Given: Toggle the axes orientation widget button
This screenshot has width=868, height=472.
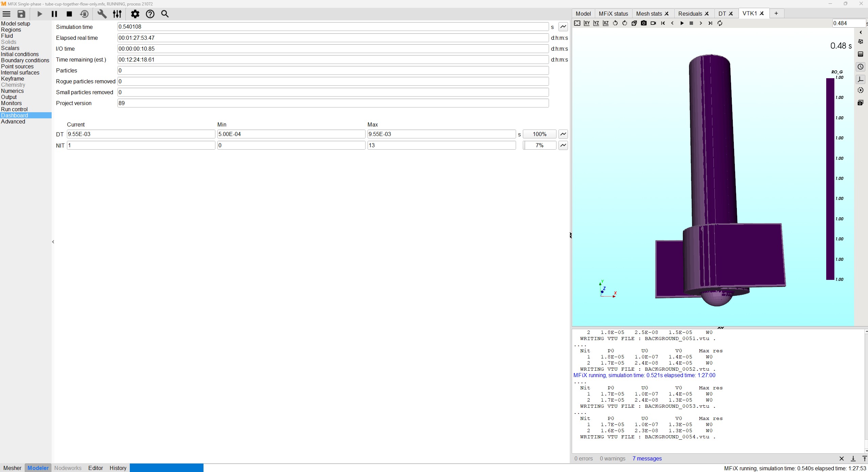Looking at the screenshot, I should click(860, 80).
